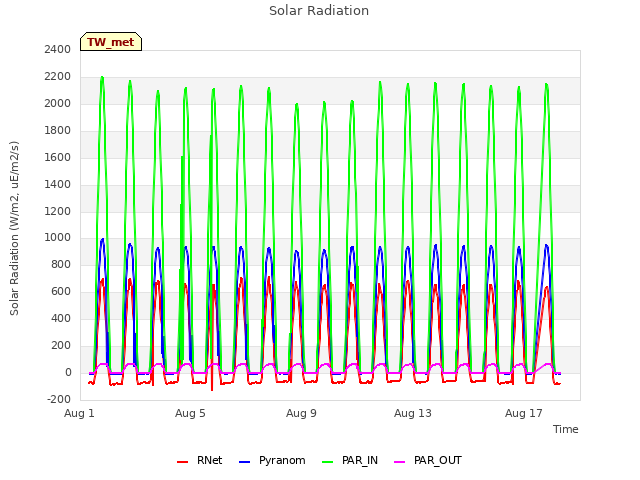Click the first blue Pyranom peak near 1000

point(102,240)
